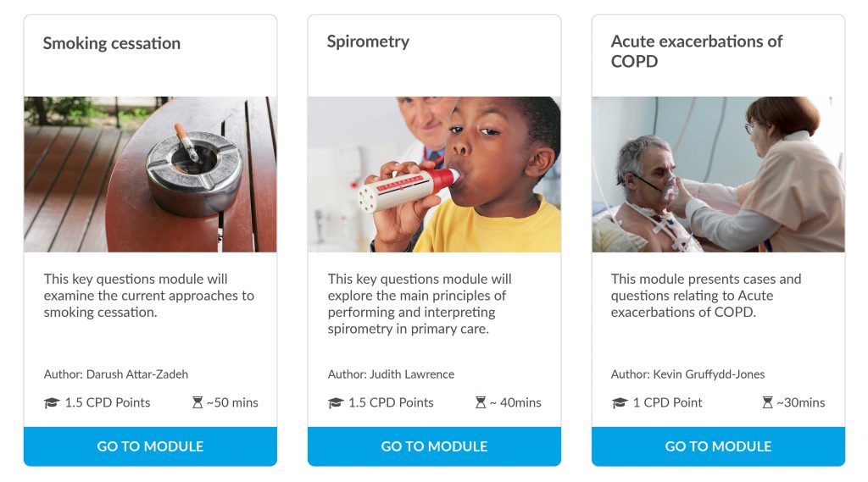Screen dimensions: 868x482
Task: Click author name Darush Attar-Zadeh
Action: pos(137,374)
